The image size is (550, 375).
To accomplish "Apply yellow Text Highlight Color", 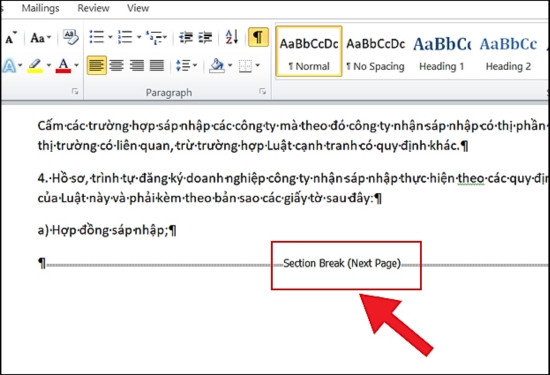I will pos(35,66).
